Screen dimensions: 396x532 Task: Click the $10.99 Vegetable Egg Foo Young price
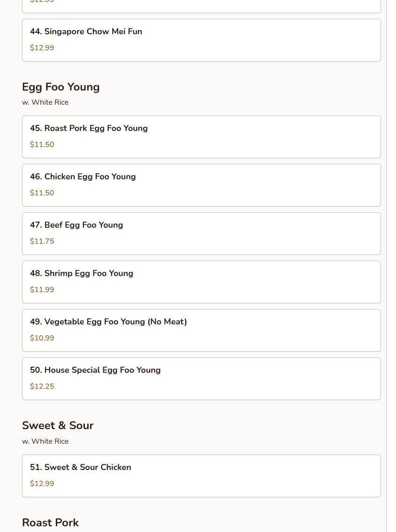42,338
